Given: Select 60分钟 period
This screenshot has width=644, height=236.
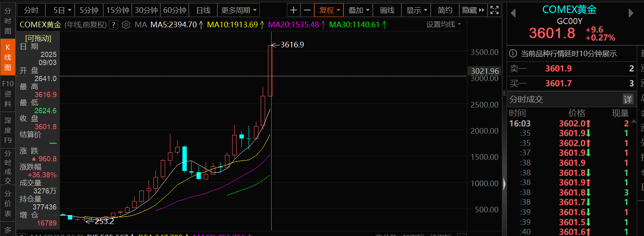Looking at the screenshot, I should click(175, 10).
